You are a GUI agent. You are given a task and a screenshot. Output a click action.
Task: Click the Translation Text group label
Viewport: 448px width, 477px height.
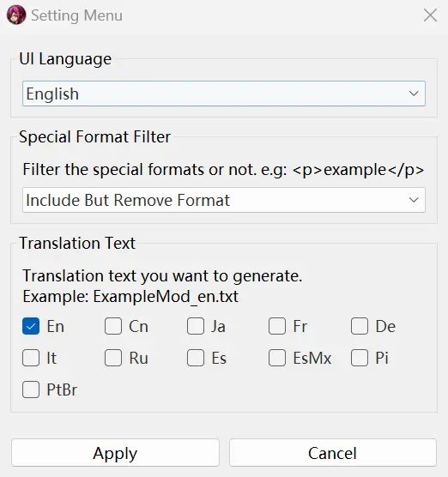[x=77, y=243]
